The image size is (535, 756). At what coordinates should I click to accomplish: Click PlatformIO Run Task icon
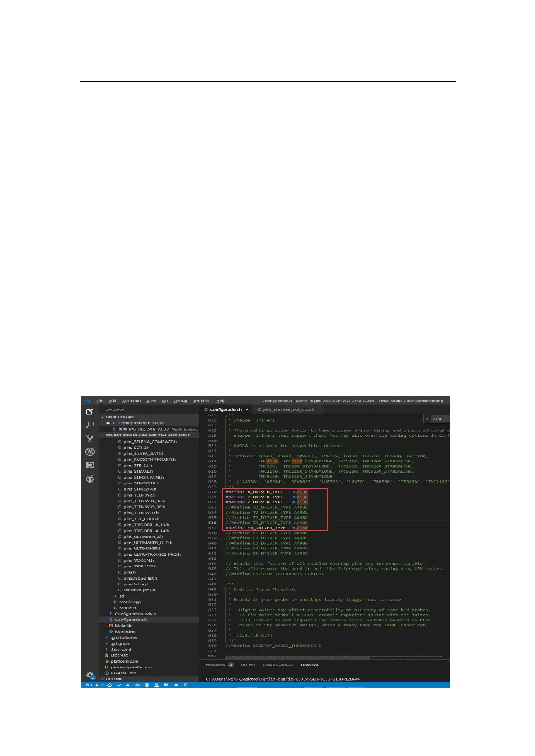click(x=166, y=685)
